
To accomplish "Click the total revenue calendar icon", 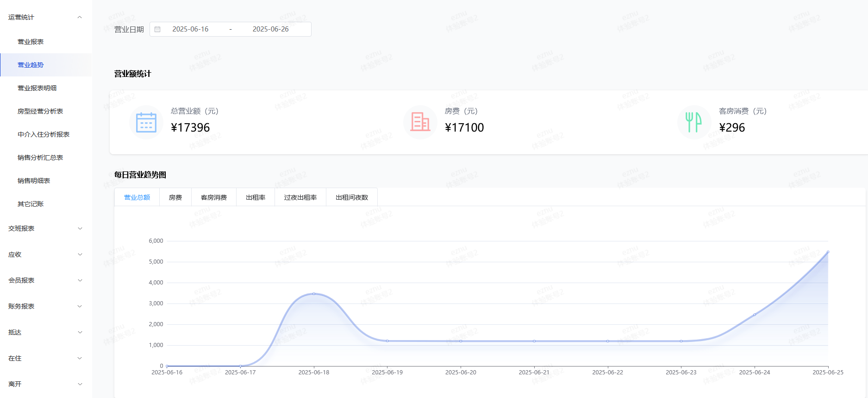I will pyautogui.click(x=146, y=122).
